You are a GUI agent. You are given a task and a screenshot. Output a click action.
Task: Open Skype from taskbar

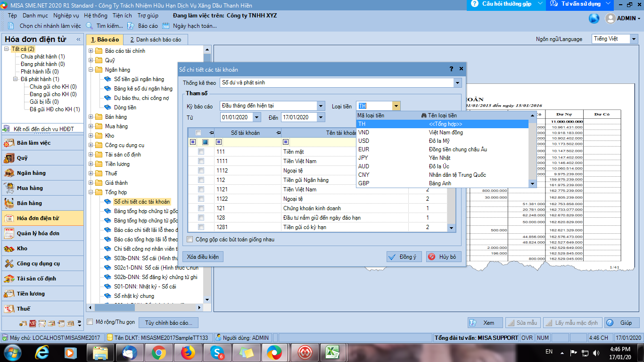[x=217, y=352]
